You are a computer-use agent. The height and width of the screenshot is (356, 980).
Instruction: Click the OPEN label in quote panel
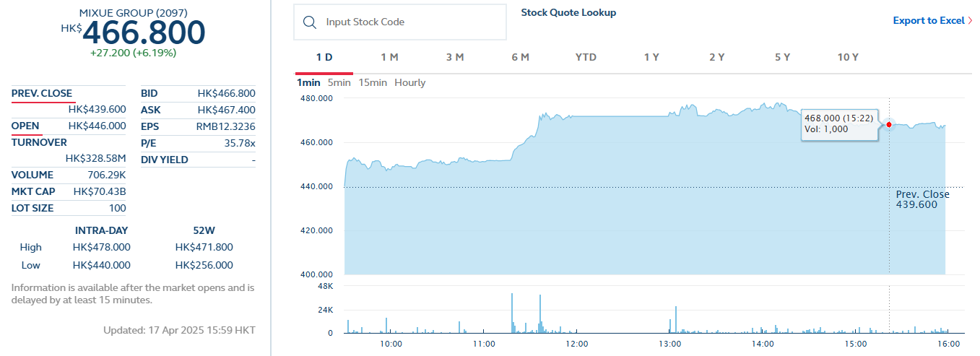coord(25,126)
